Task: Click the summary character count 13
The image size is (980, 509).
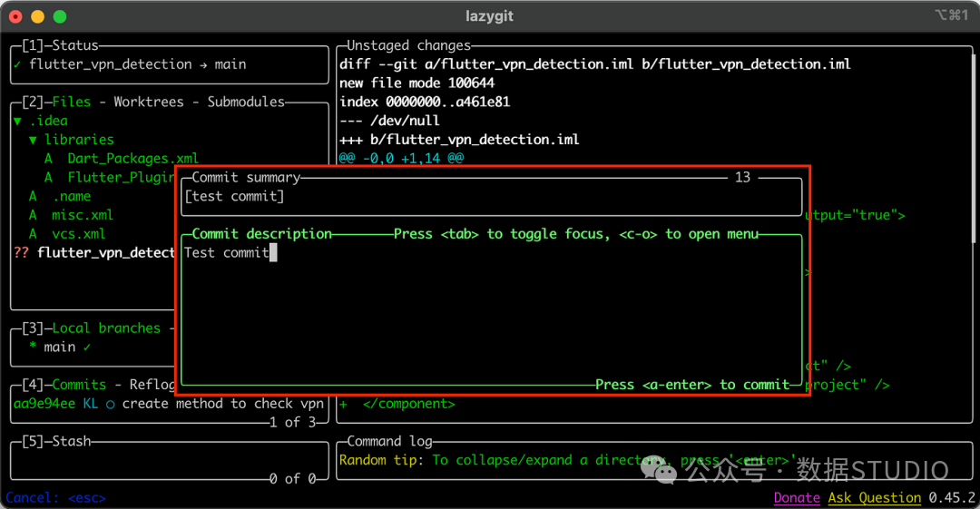Action: click(742, 177)
